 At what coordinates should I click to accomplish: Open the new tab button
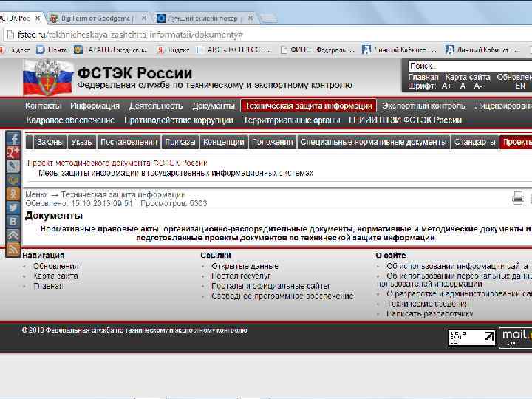point(268,18)
